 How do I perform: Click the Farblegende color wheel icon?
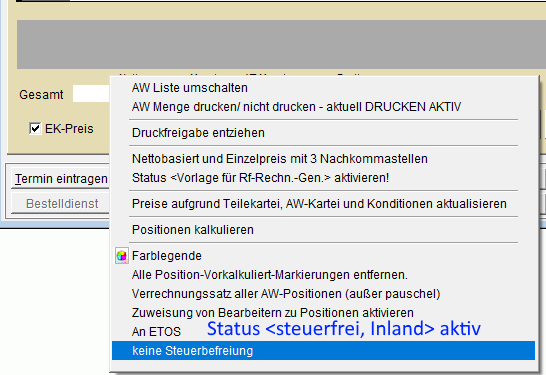click(x=122, y=256)
